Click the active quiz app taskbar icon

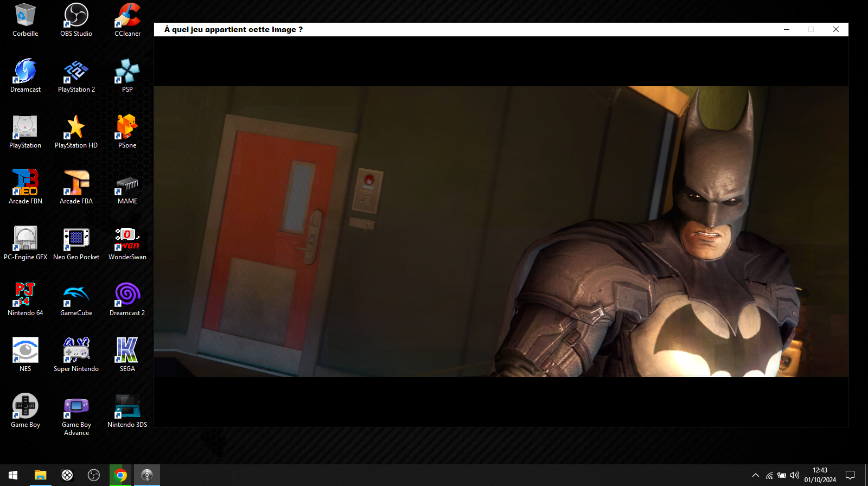point(147,475)
